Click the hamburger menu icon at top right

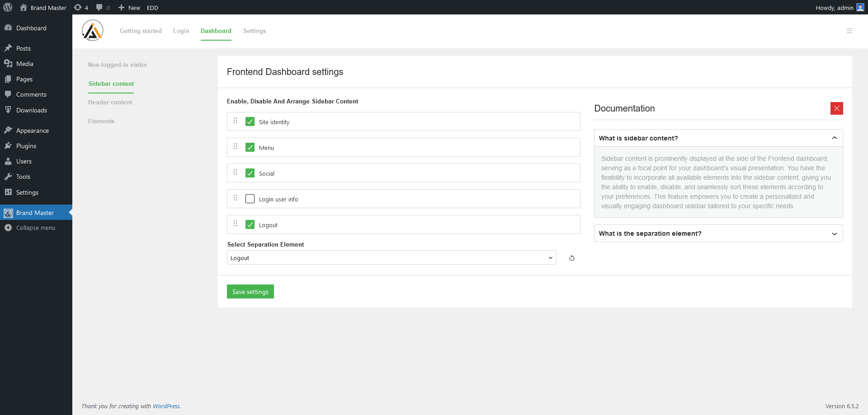[x=849, y=31]
